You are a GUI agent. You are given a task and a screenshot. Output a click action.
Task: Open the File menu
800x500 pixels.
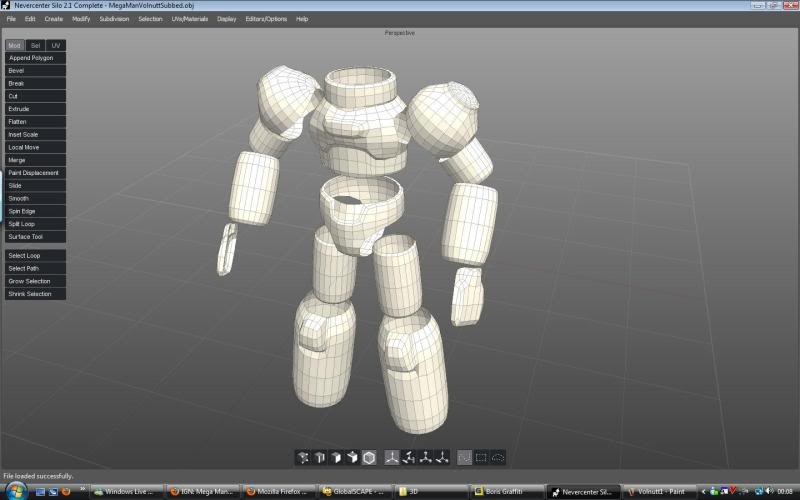[11, 19]
